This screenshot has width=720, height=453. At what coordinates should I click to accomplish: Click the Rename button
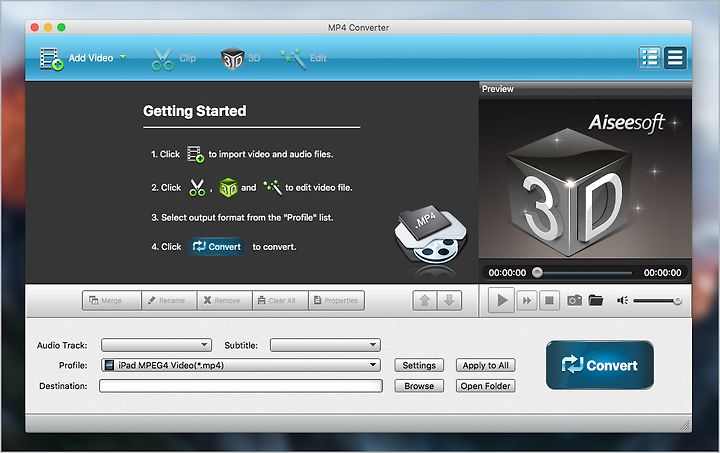tap(169, 300)
